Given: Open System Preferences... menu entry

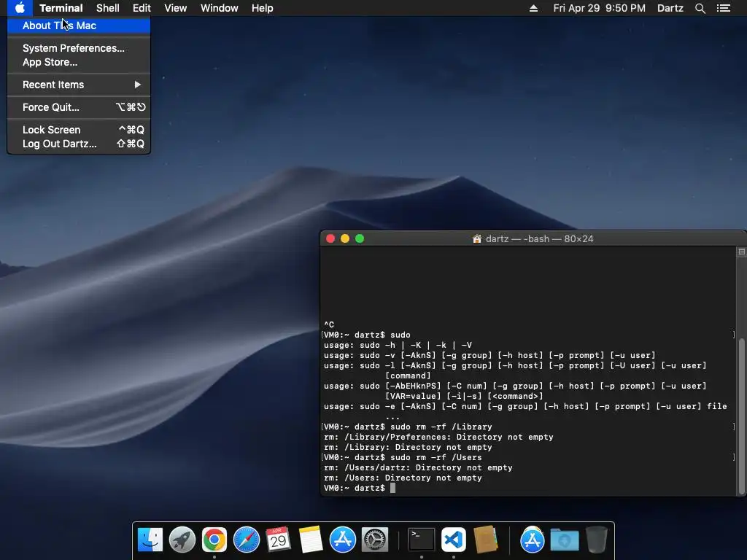Looking at the screenshot, I should click(x=79, y=48).
